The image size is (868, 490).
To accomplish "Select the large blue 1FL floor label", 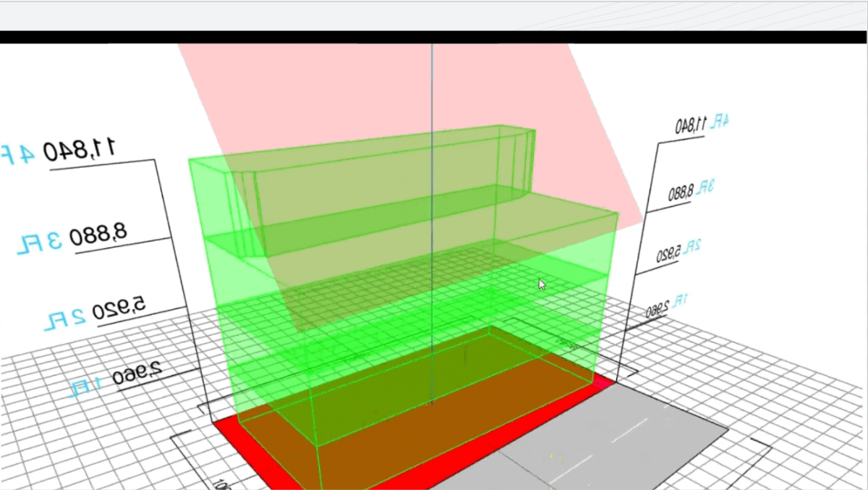I will point(85,388).
